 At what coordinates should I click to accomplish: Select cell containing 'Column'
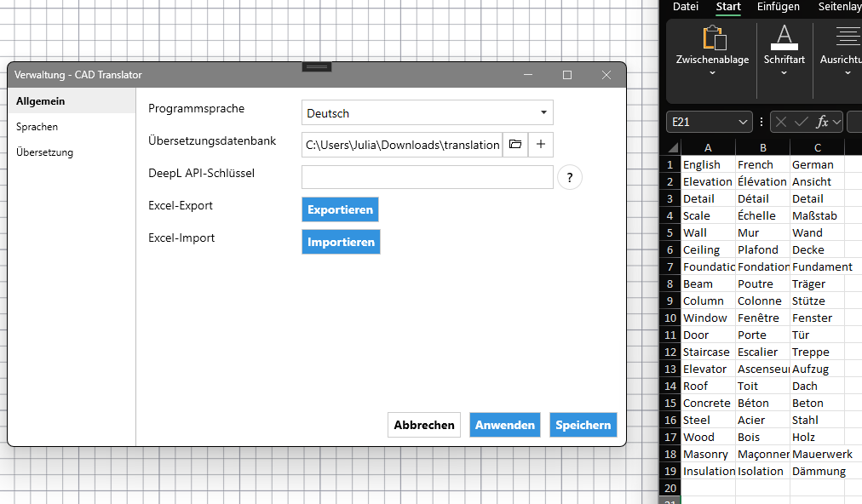pyautogui.click(x=708, y=301)
